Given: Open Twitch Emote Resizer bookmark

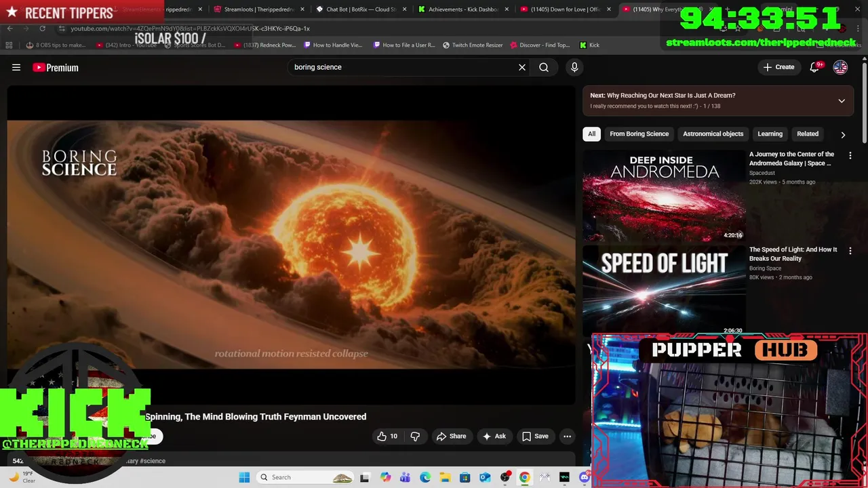Looking at the screenshot, I should tap(473, 45).
